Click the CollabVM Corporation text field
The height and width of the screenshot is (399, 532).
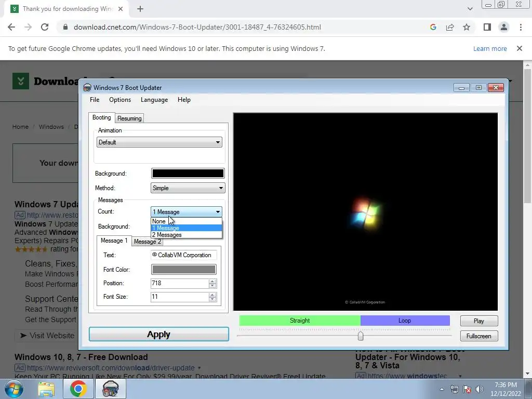point(183,255)
